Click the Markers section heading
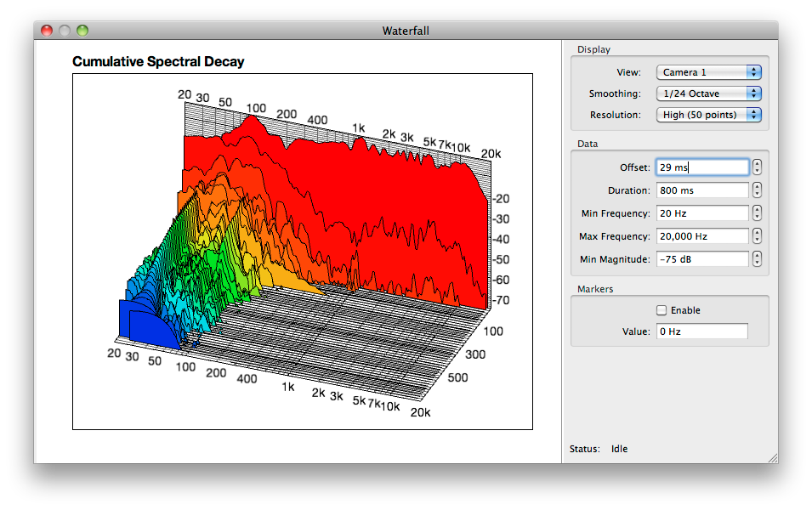812x510 pixels. (595, 289)
